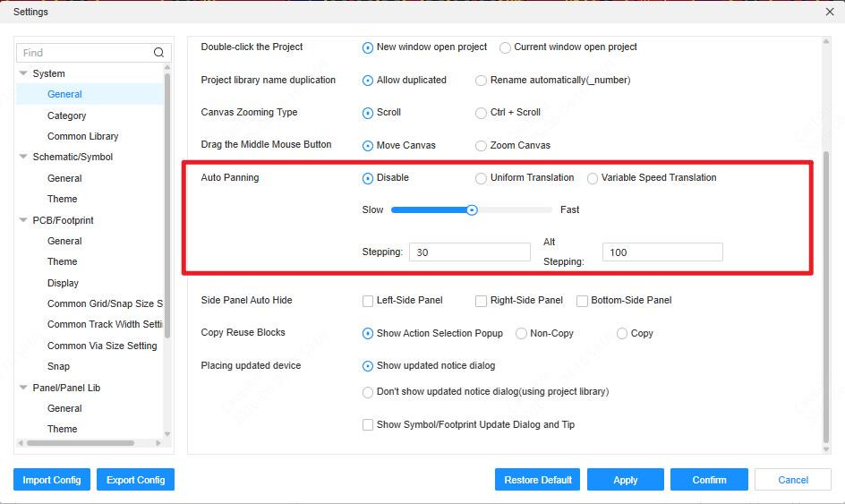Select Copy for reuse blocks

622,334
